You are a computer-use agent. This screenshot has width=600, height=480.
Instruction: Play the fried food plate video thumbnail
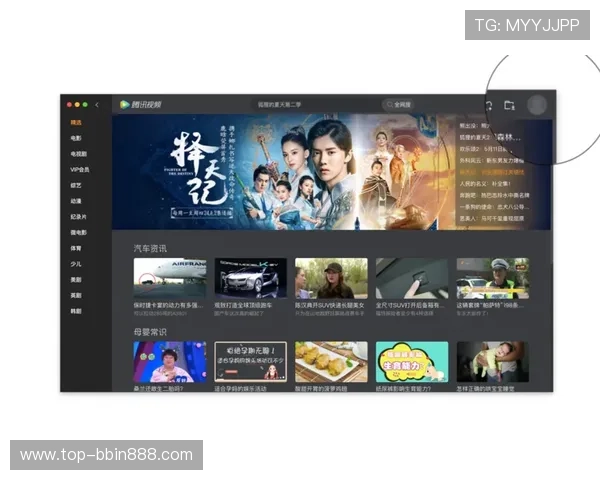pos(331,362)
